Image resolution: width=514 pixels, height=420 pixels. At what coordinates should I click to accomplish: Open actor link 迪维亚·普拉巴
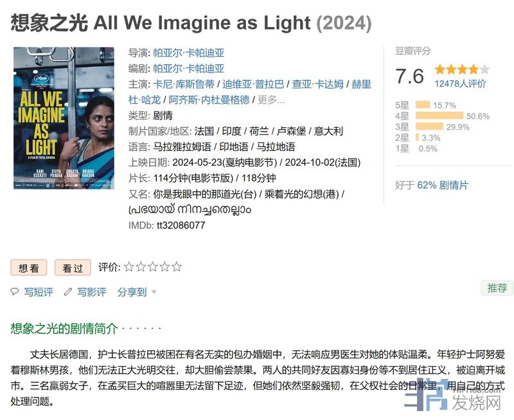coord(253,84)
